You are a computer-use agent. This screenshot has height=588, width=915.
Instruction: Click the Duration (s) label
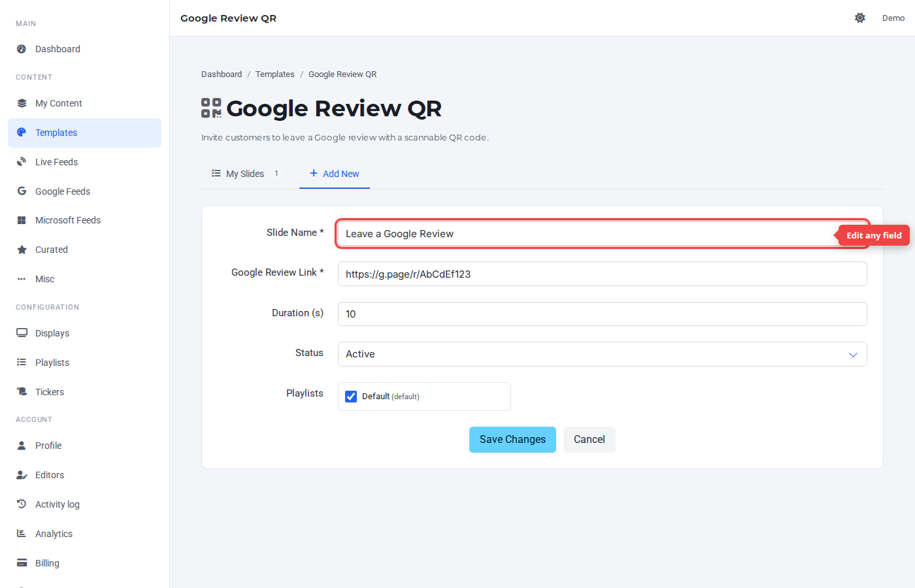[x=297, y=313]
